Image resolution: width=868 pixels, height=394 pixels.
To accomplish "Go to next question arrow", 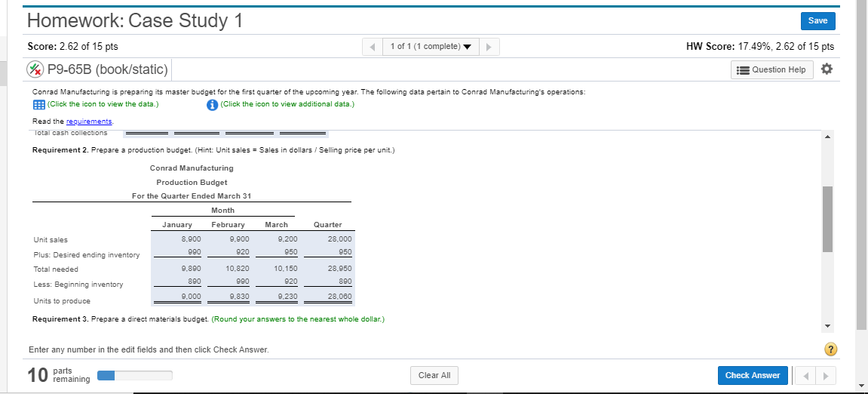I will click(489, 47).
